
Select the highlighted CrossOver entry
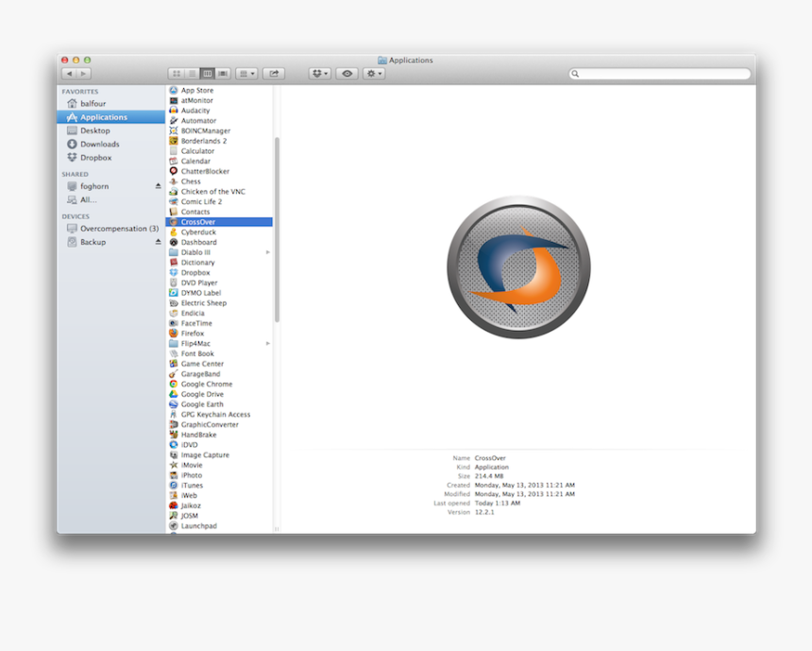click(220, 222)
